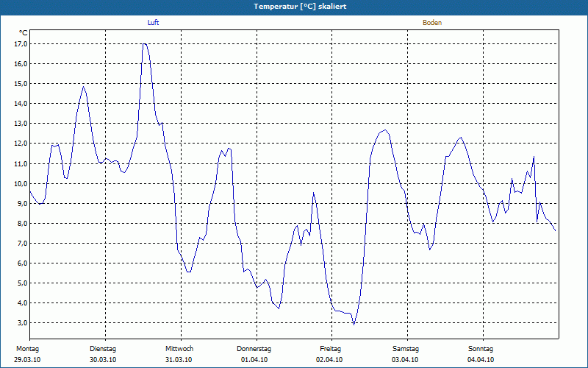Click the °C axis unit label
The width and height of the screenshot is (588, 368).
pyautogui.click(x=24, y=33)
